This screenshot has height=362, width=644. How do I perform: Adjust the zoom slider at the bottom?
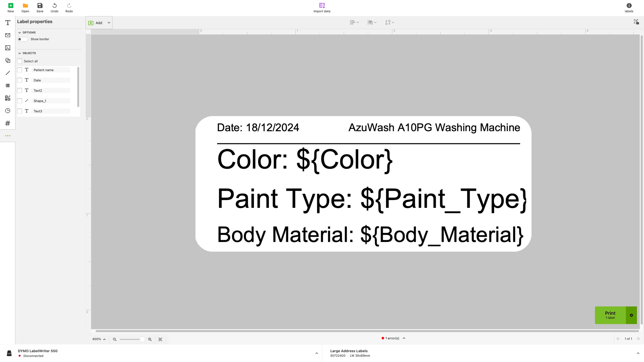point(142,339)
